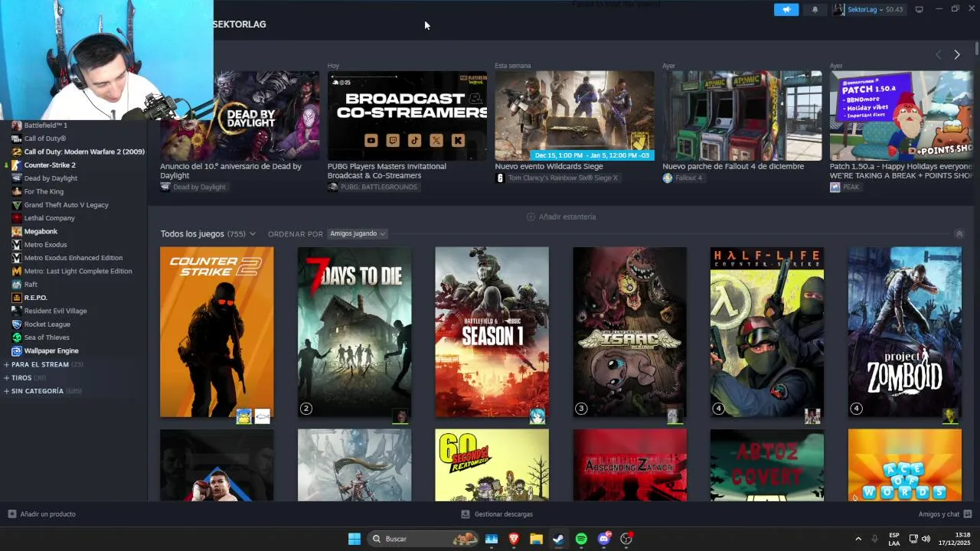980x551 pixels.
Task: Open Battlefield 6 Season 1 cover
Action: pyautogui.click(x=492, y=332)
